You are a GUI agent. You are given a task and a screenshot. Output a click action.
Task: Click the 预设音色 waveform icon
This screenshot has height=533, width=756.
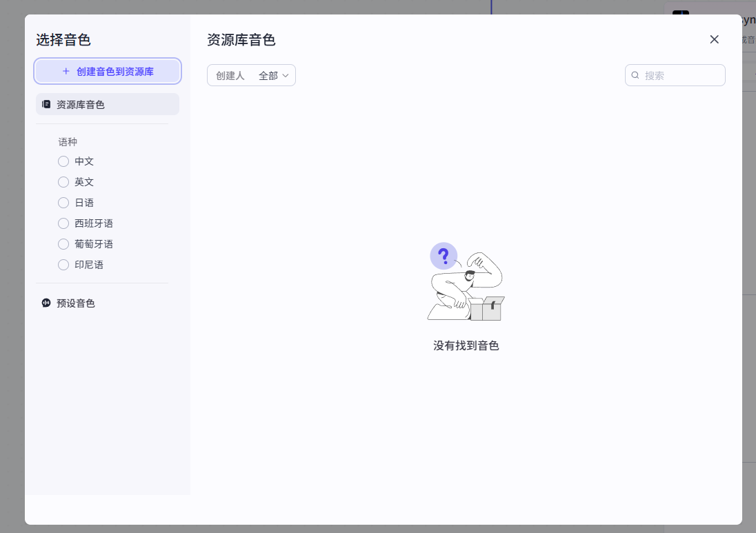tap(46, 303)
